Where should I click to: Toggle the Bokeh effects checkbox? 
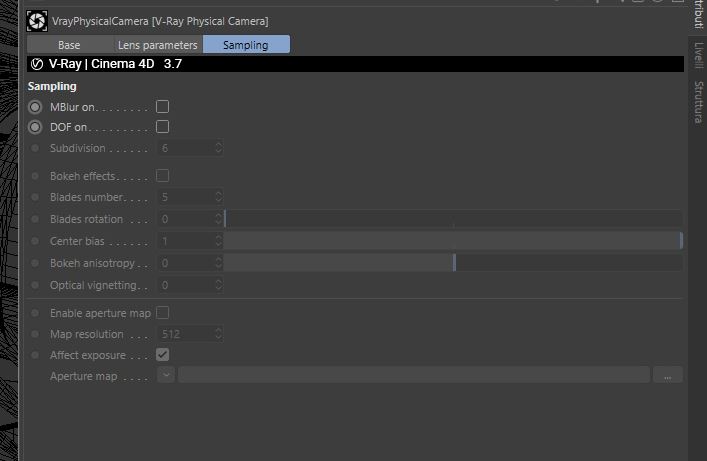162,175
